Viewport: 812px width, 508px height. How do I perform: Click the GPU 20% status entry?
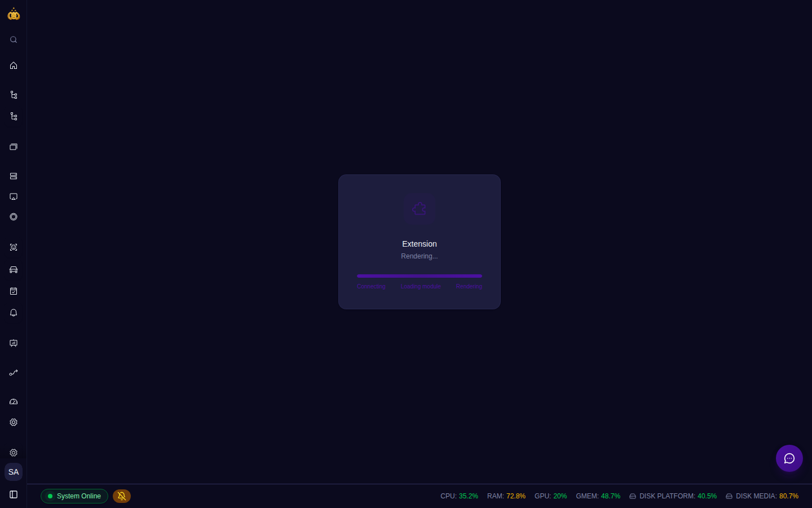point(551,496)
